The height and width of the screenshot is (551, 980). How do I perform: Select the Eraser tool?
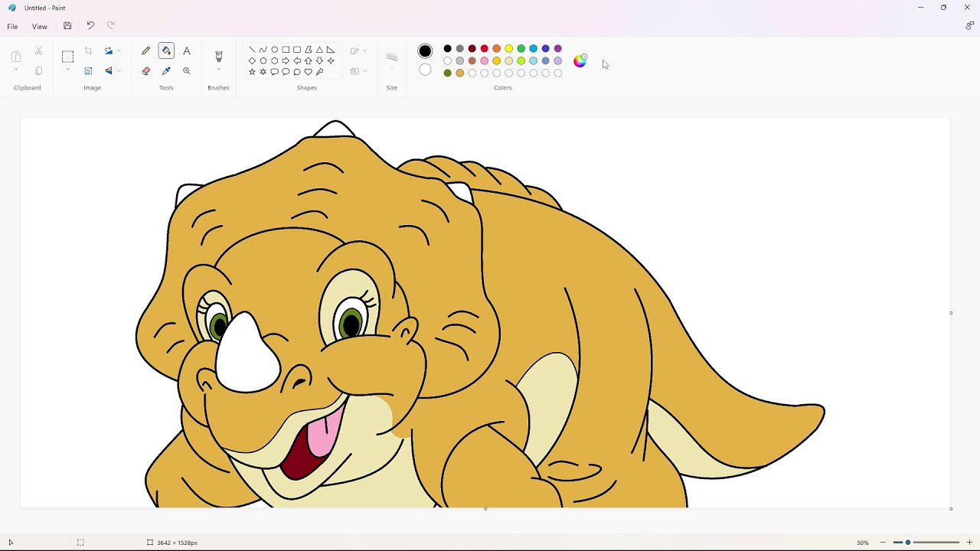point(146,70)
